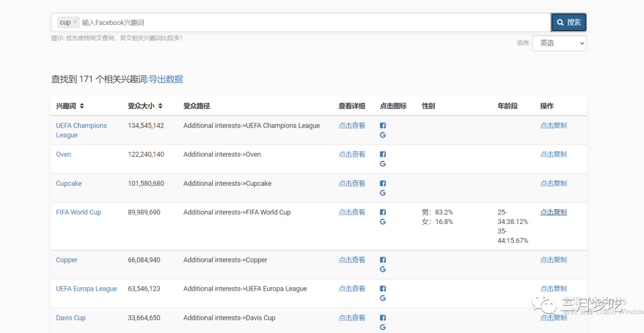Screen dimensions: 644x333
Task: Click the audience size 63,546,123
Action: click(144, 288)
